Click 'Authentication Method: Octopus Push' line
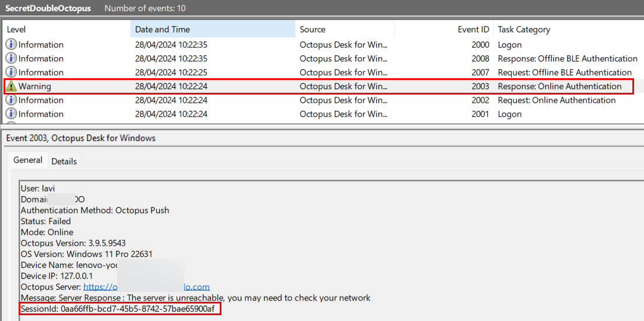The image size is (644, 321). [x=95, y=210]
